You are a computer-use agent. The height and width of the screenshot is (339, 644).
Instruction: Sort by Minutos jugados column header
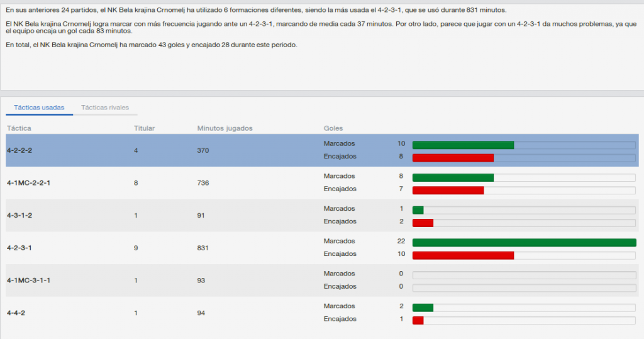click(225, 128)
